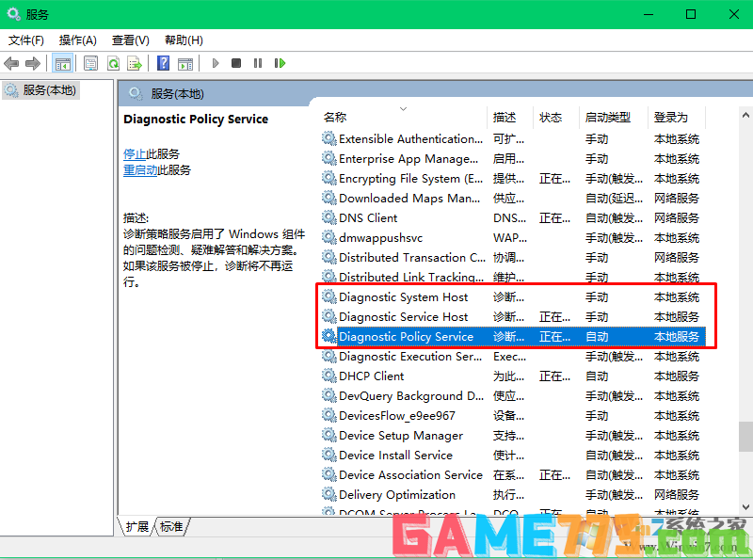
Task: Click gear icon of Device Install Service
Action: click(x=328, y=455)
